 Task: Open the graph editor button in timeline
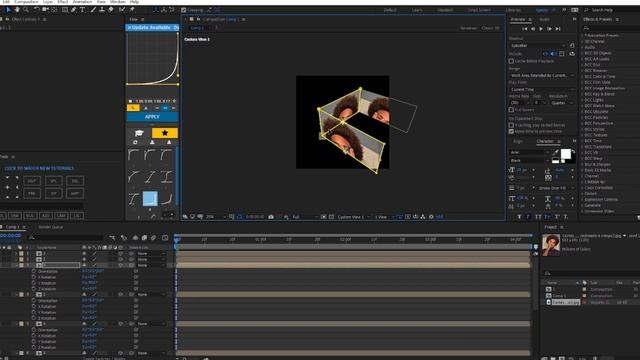165,238
